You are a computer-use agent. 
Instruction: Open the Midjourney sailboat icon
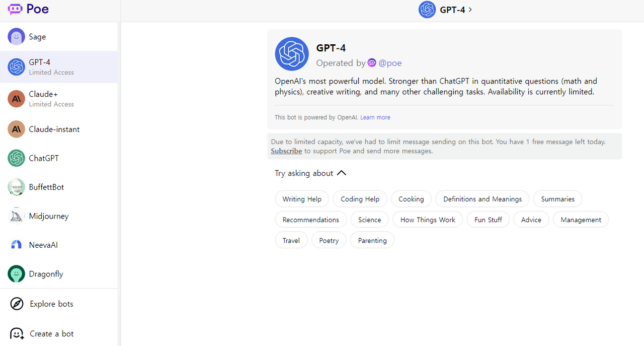tap(16, 216)
